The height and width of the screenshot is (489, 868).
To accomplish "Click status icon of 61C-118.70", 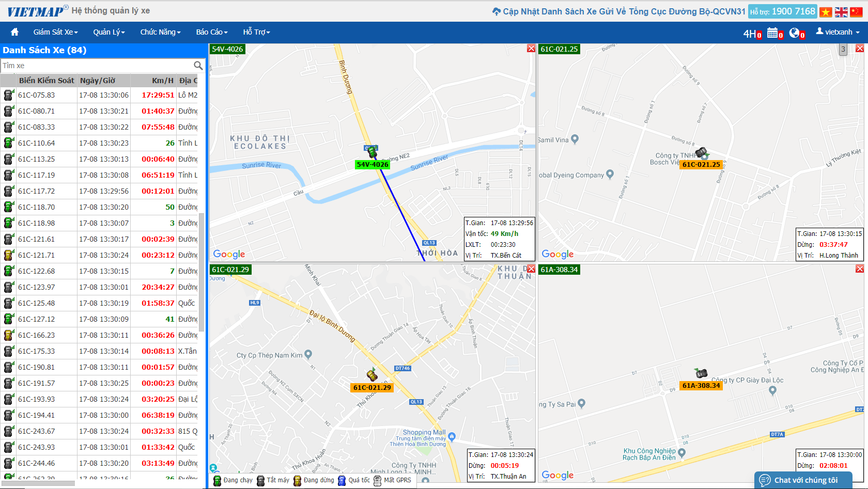I will 8,207.
